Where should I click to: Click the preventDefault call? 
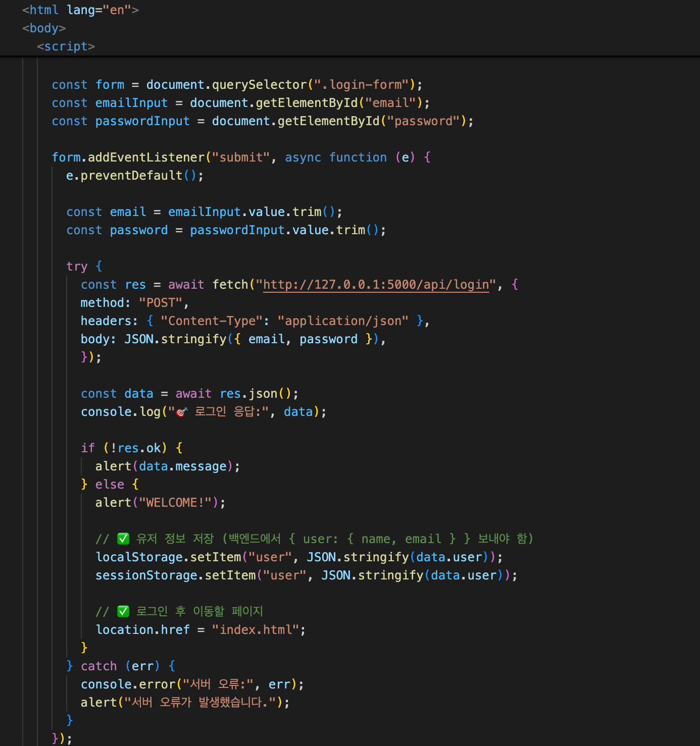pos(131,176)
